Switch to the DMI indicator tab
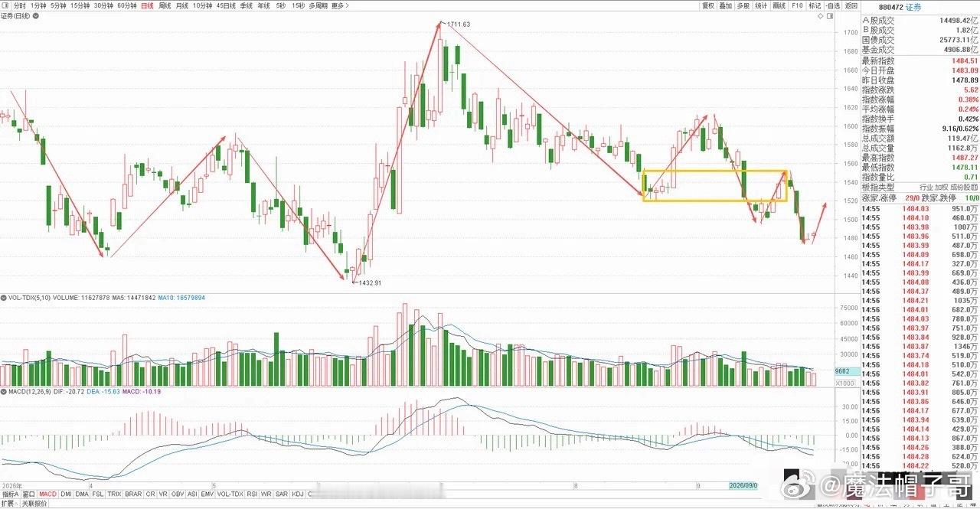This screenshot has height=509, width=980. pos(67,494)
